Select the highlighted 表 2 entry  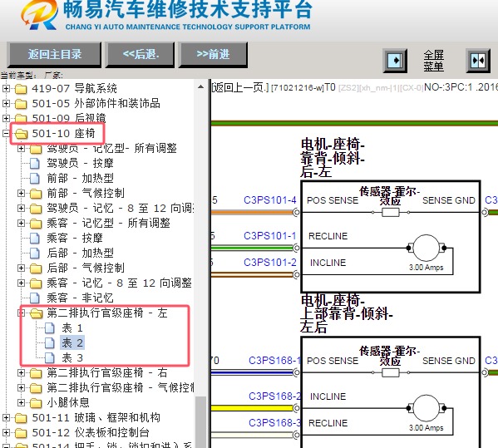(x=72, y=342)
